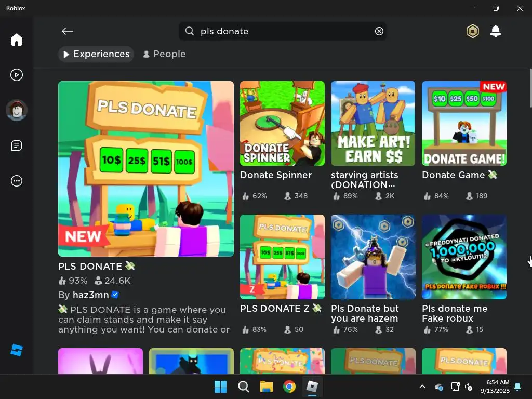This screenshot has height=399, width=532.
Task: Click the 'Donate Game' title text
Action: click(x=459, y=175)
